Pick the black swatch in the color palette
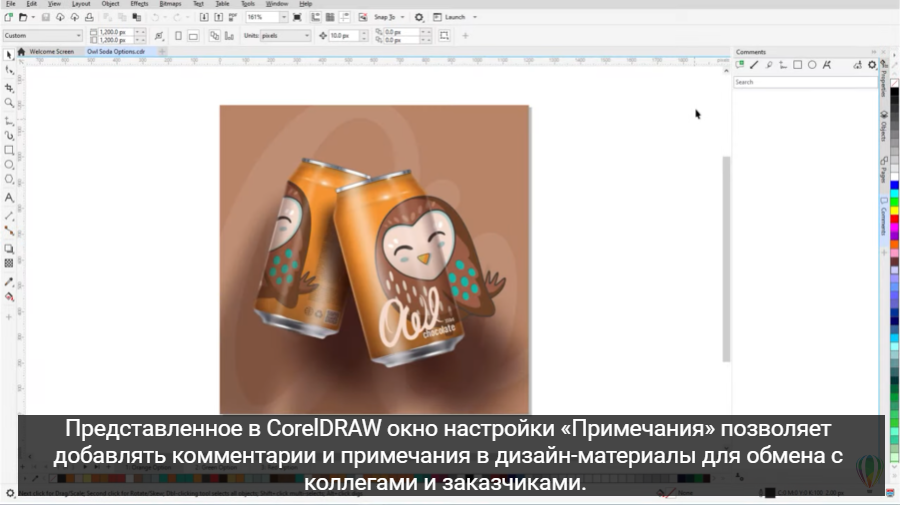The width and height of the screenshot is (900, 505). click(x=894, y=94)
